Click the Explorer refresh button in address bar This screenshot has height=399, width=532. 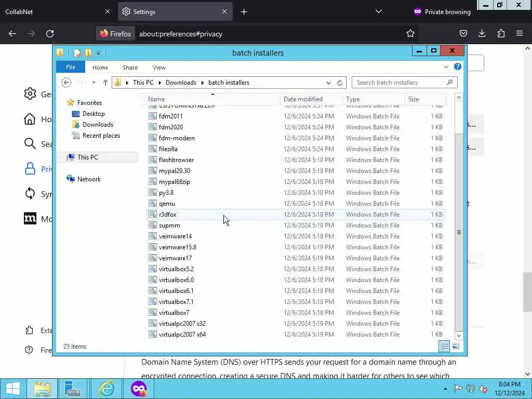click(x=340, y=83)
